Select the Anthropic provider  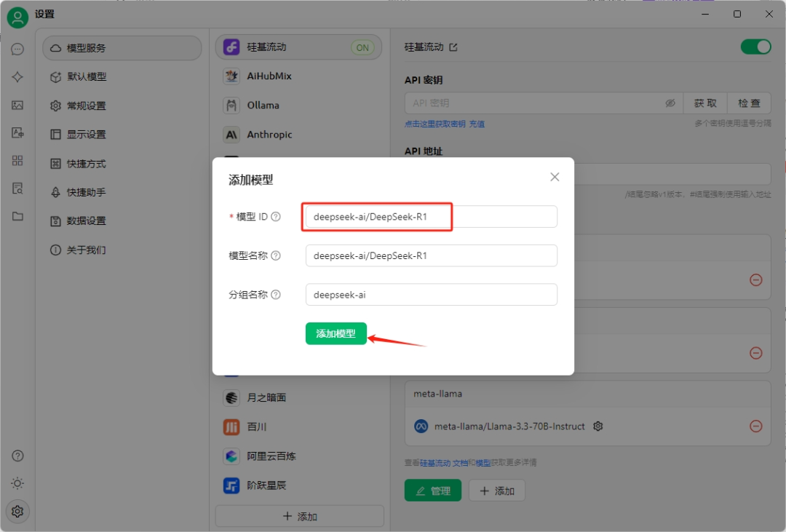click(299, 135)
